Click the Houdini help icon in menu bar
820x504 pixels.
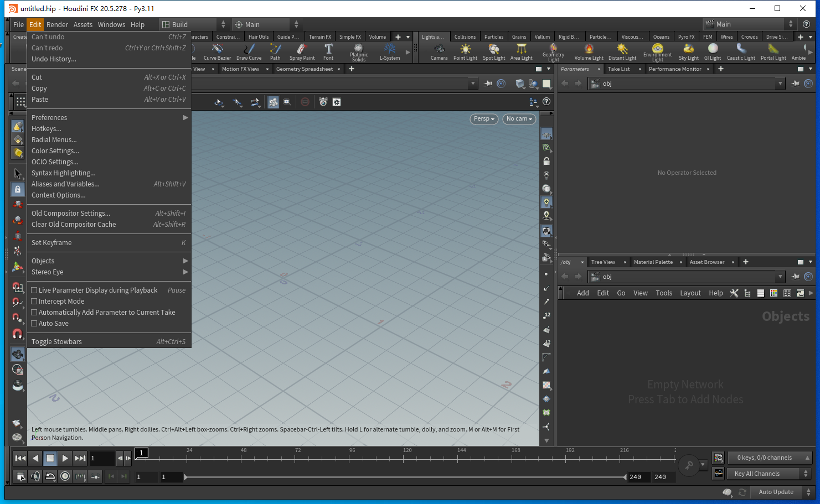point(806,24)
